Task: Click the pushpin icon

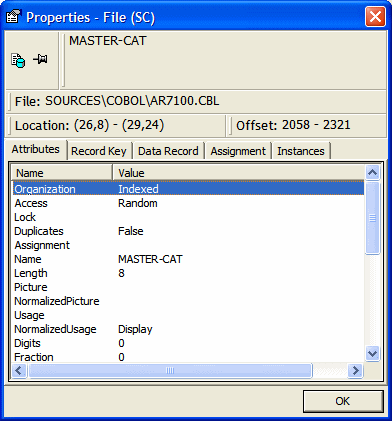Action: click(x=40, y=59)
